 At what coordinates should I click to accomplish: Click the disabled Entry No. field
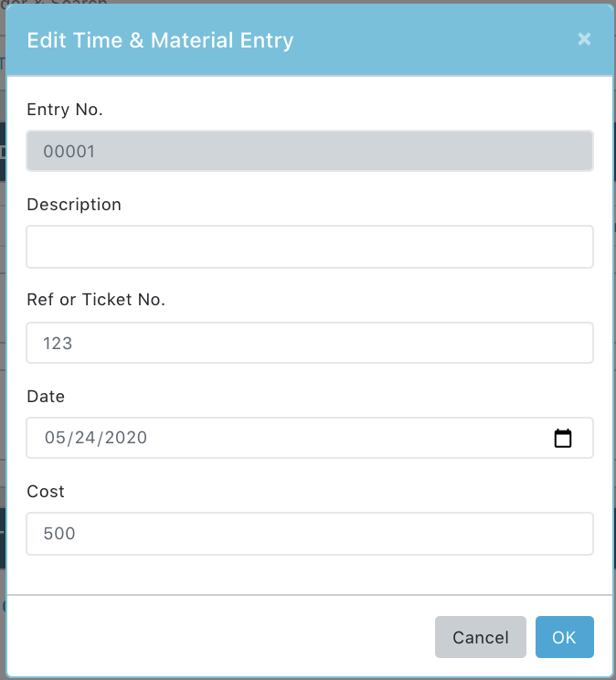(310, 151)
